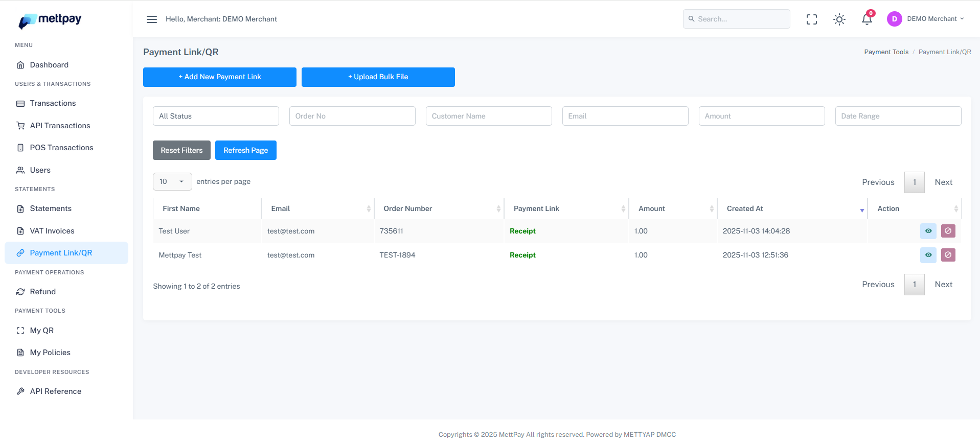980x445 pixels.
Task: Click the top Search field
Action: (736, 19)
